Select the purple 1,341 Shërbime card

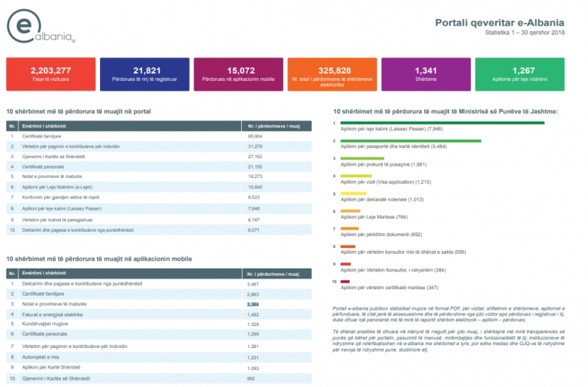coord(426,74)
